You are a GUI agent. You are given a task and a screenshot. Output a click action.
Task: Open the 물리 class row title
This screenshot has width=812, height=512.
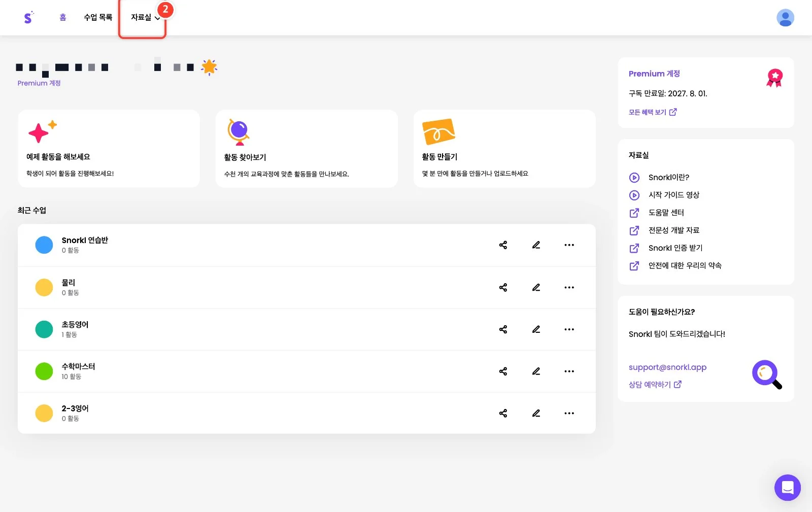pyautogui.click(x=69, y=283)
